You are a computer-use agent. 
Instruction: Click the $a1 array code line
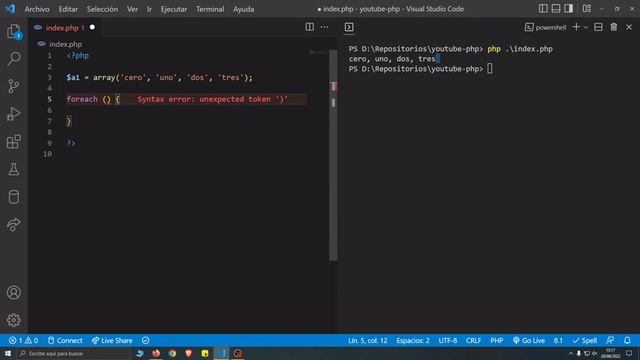159,78
